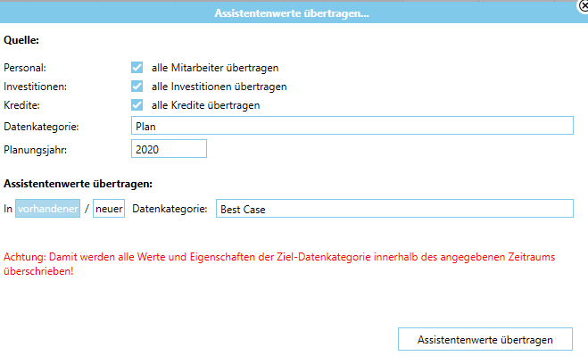Close the dialog with the X icon
The image size is (588, 364).
584,6
